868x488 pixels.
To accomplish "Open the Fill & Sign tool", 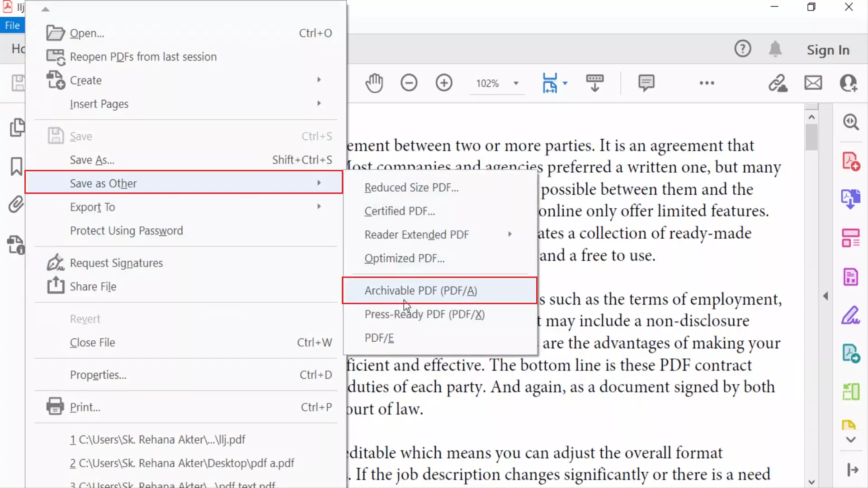I will pyautogui.click(x=850, y=315).
